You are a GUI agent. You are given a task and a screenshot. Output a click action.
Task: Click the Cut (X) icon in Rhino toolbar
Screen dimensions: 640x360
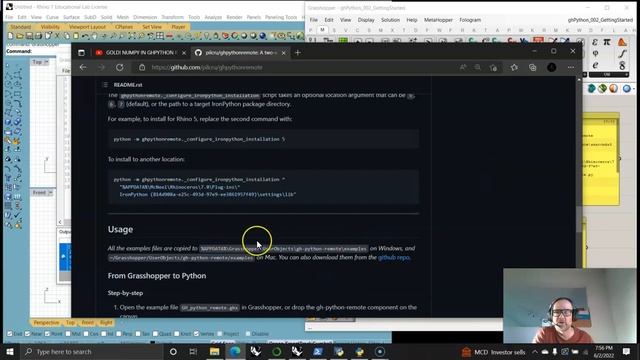57,36
